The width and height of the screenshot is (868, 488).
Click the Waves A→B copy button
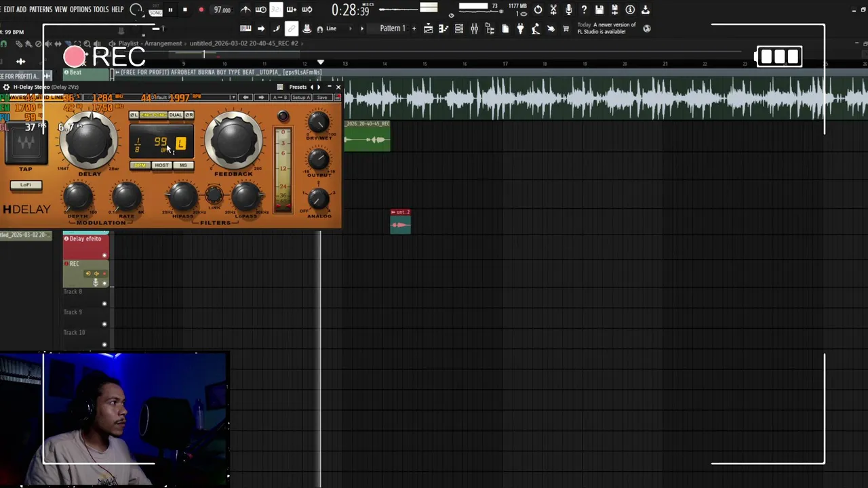click(x=280, y=98)
